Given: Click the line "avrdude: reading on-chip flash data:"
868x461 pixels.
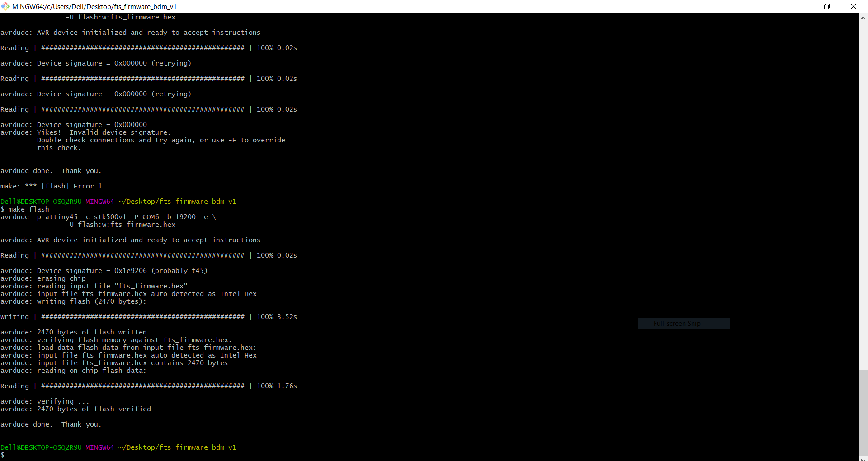Looking at the screenshot, I should click(73, 371).
